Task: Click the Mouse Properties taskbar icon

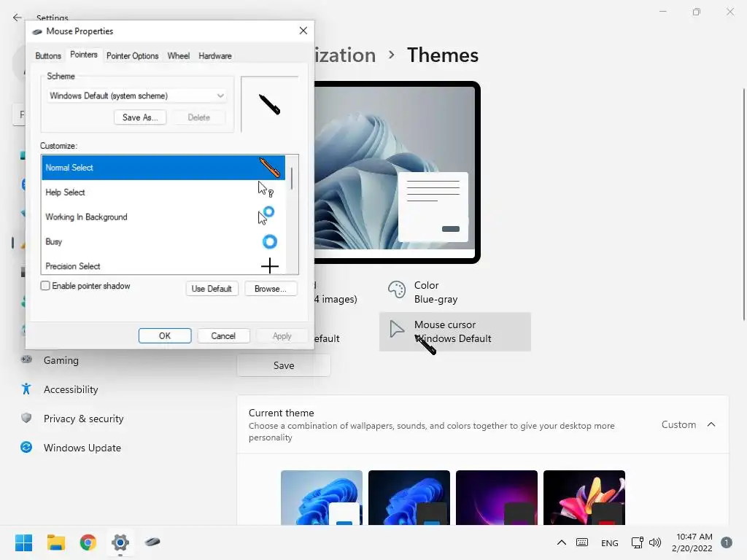Action: [152, 542]
